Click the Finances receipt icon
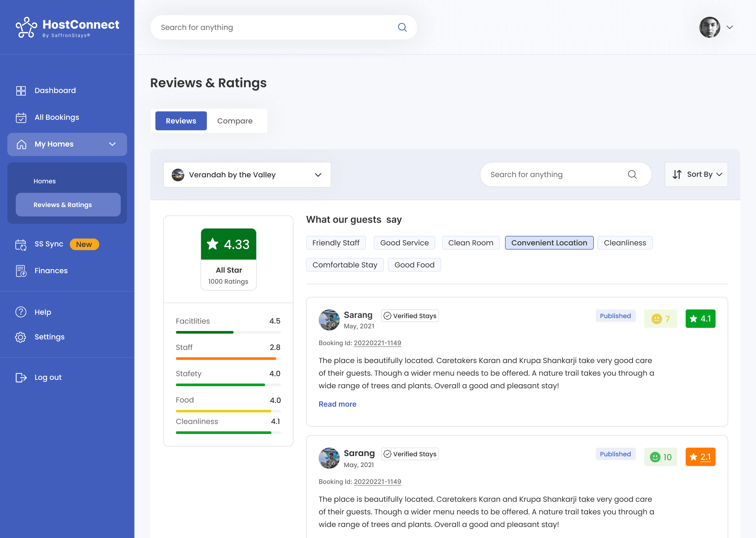The width and height of the screenshot is (756, 538). (21, 271)
